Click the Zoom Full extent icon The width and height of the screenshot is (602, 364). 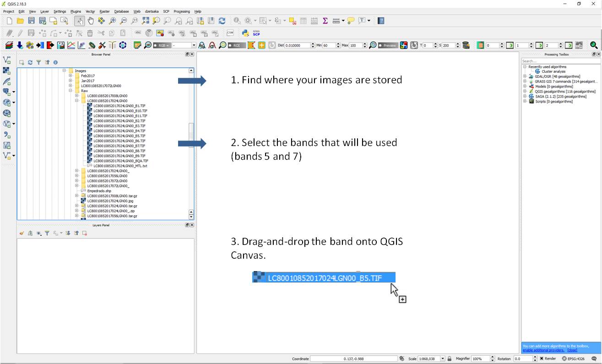pos(146,21)
